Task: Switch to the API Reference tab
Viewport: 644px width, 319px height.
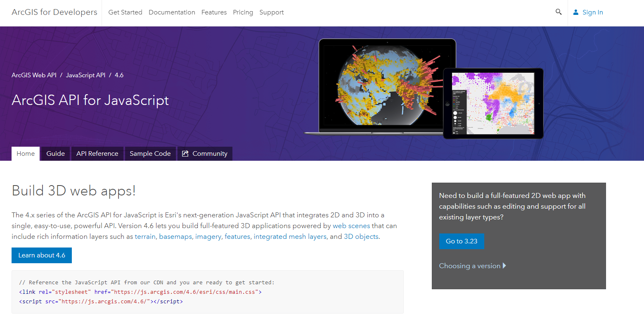Action: (x=97, y=154)
